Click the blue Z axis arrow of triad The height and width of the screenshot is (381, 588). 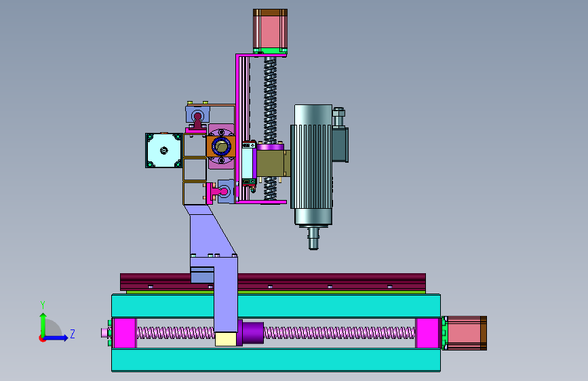coord(56,338)
